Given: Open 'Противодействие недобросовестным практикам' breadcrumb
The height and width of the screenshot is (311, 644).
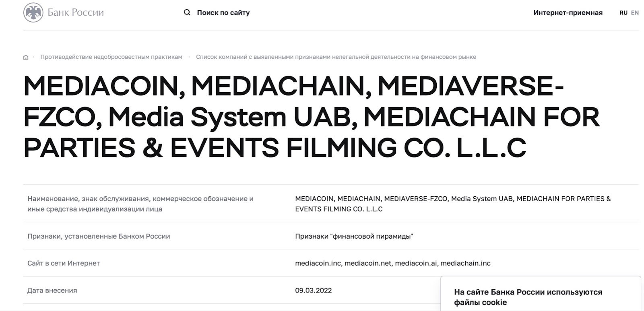Looking at the screenshot, I should [111, 57].
